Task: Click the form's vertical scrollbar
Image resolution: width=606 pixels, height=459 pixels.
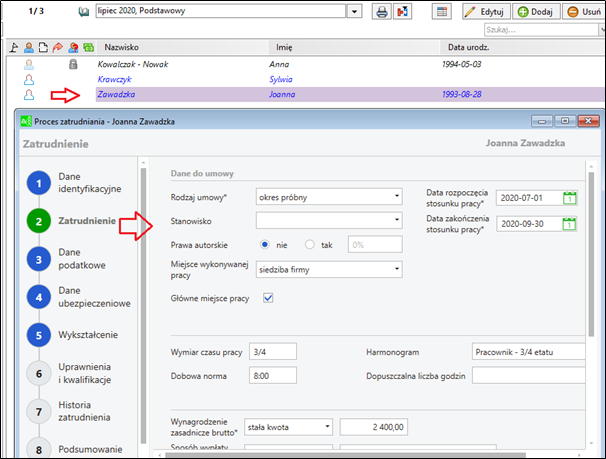Action: tap(591, 254)
